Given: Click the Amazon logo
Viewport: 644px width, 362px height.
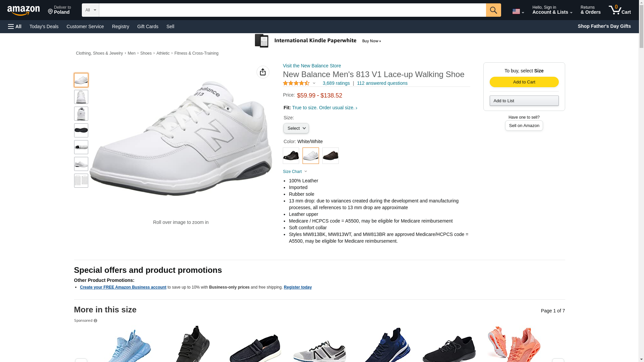Looking at the screenshot, I should [x=23, y=10].
